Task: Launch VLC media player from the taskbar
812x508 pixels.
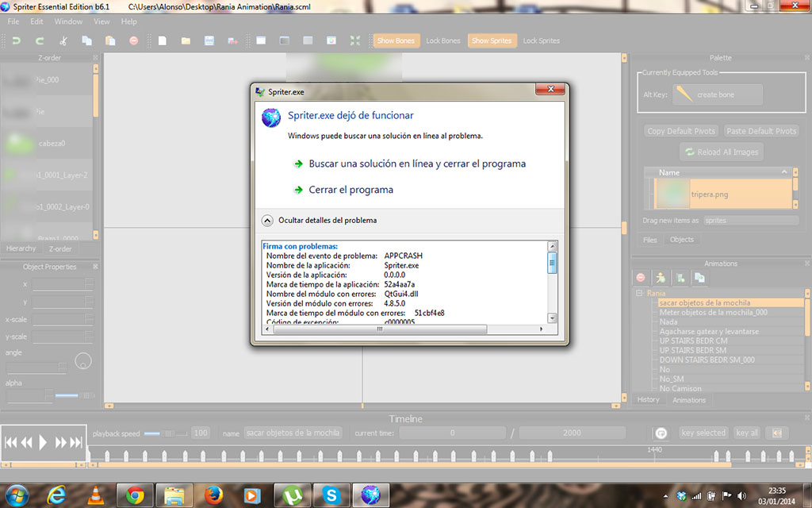Action: [96, 495]
